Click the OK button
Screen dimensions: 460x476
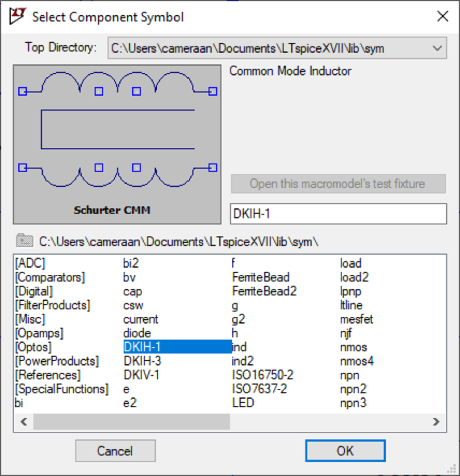pos(345,451)
